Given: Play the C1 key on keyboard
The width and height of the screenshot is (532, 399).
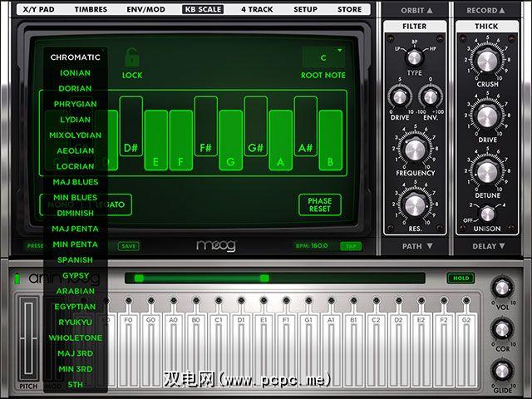Looking at the screenshot, I should (219, 349).
